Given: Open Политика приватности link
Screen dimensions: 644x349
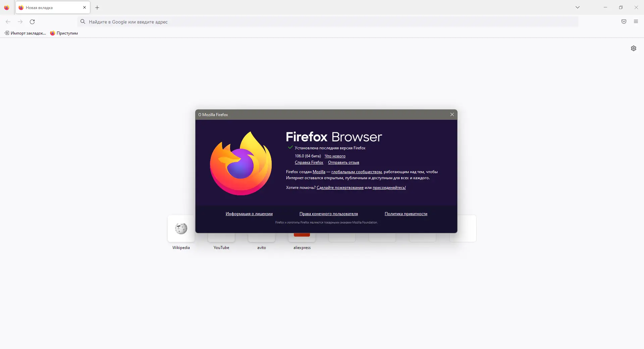Looking at the screenshot, I should [406, 214].
